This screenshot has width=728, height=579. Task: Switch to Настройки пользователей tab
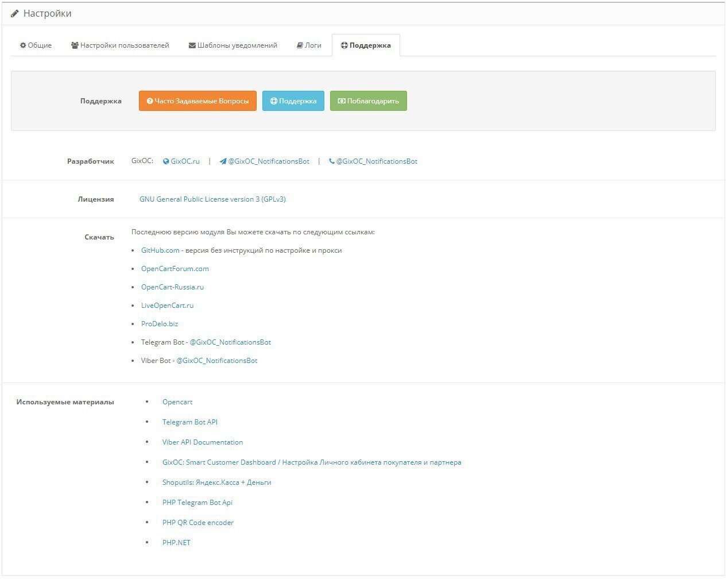click(x=120, y=45)
